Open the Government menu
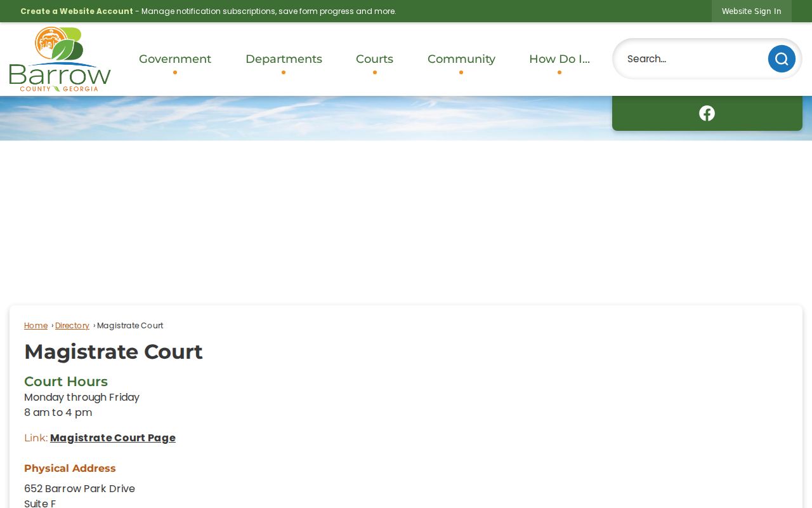 pyautogui.click(x=175, y=59)
